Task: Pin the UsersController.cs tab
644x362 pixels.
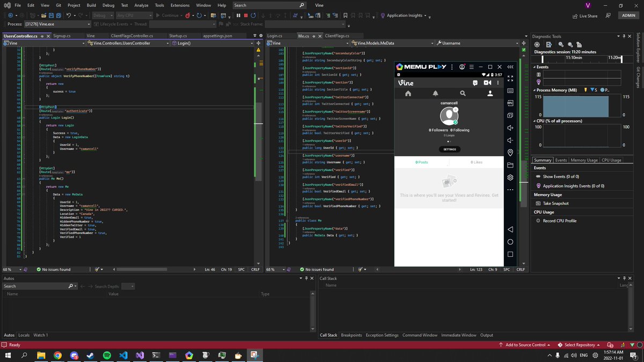Action: click(x=42, y=36)
